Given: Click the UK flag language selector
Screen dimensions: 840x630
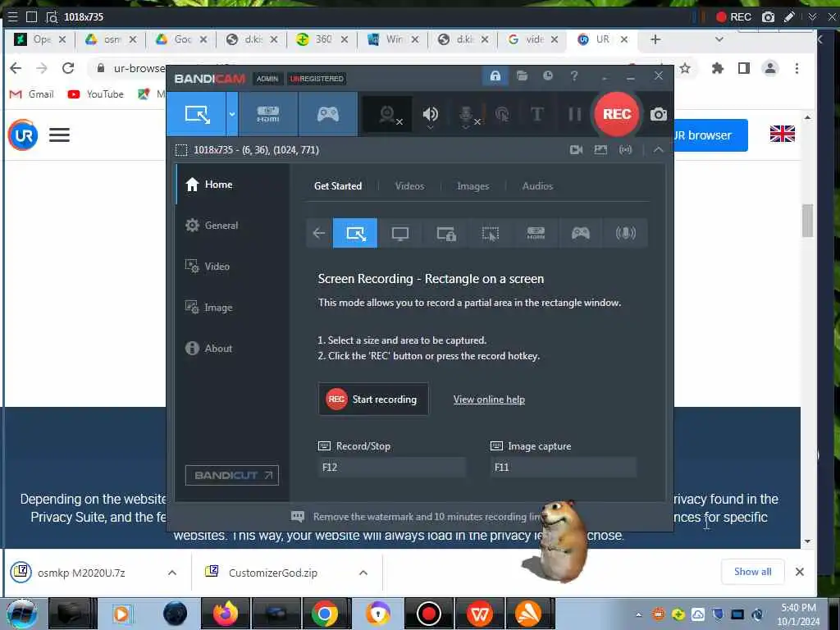Looking at the screenshot, I should coord(782,134).
